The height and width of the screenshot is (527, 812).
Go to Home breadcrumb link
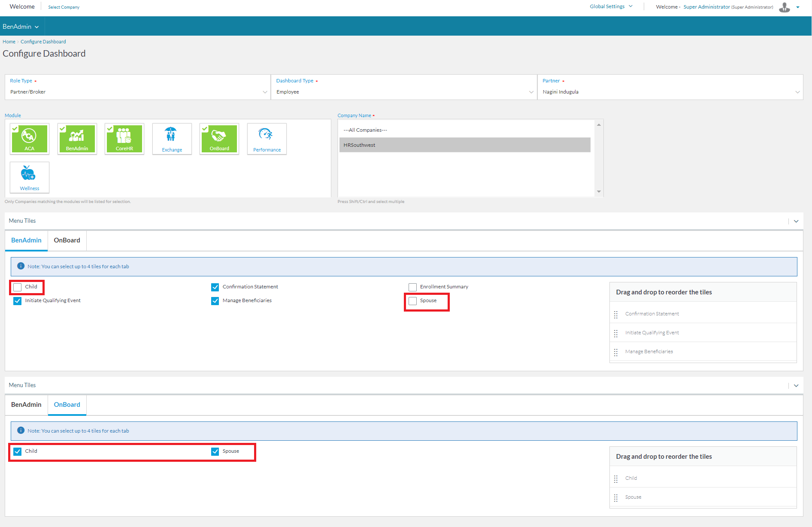9,42
